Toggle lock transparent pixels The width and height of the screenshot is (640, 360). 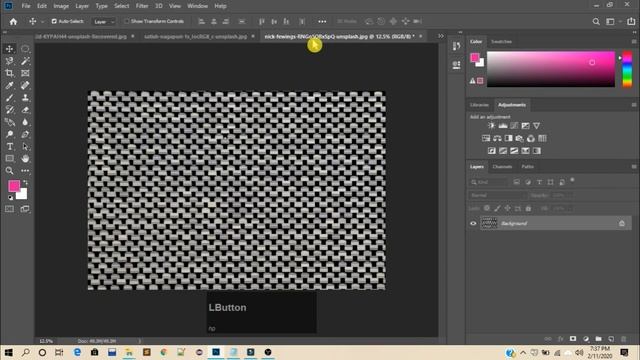(487, 208)
